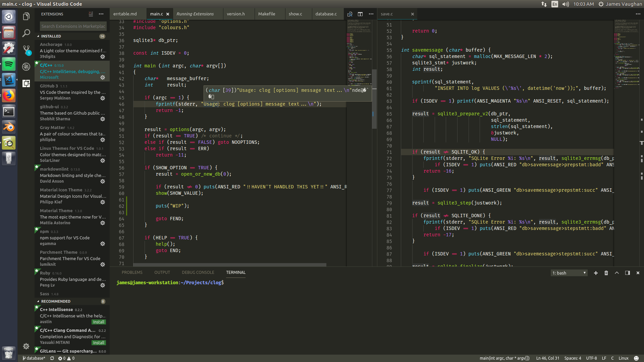Image resolution: width=644 pixels, height=362 pixels.
Task: Open the DEBUG CONSOLE panel tab
Action: [x=198, y=272]
